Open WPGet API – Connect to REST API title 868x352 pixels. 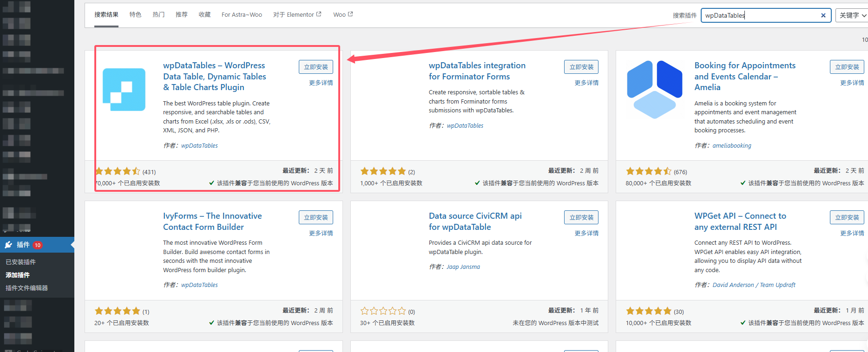tap(740, 222)
